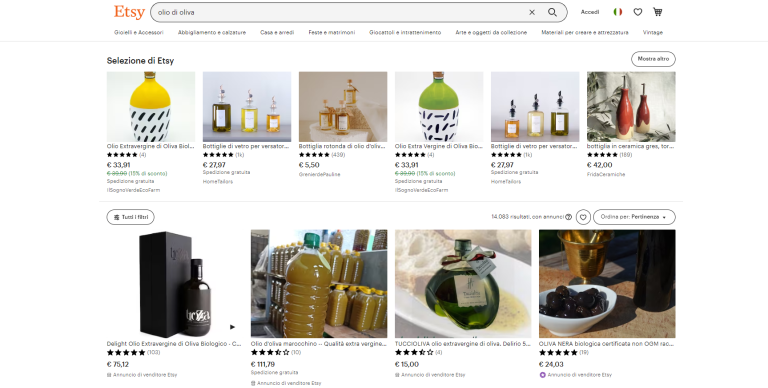The width and height of the screenshot is (768, 388).
Task: Play the Delight Olio video arrow icon
Action: pyautogui.click(x=232, y=327)
